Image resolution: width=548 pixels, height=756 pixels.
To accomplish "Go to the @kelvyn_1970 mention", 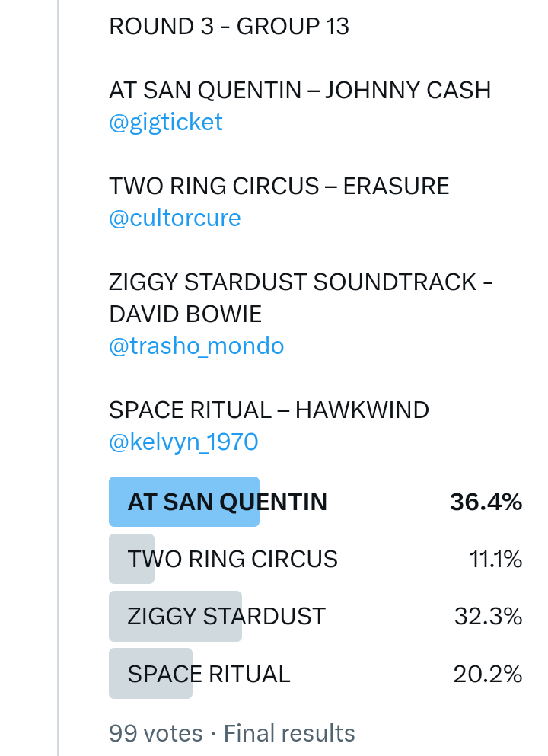I will tap(183, 442).
